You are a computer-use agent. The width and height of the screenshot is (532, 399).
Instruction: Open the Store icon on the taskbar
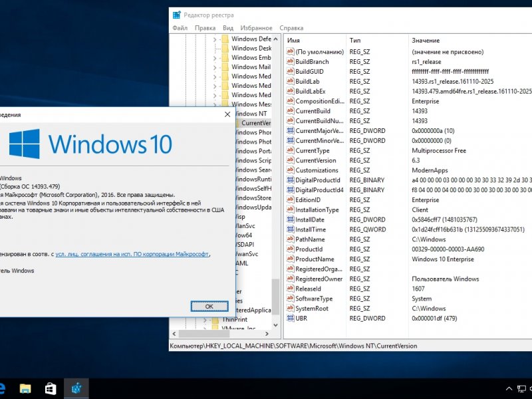tap(51, 388)
